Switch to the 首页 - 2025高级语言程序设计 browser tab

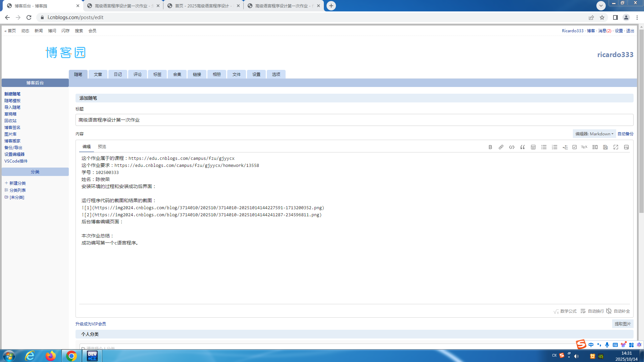click(204, 6)
